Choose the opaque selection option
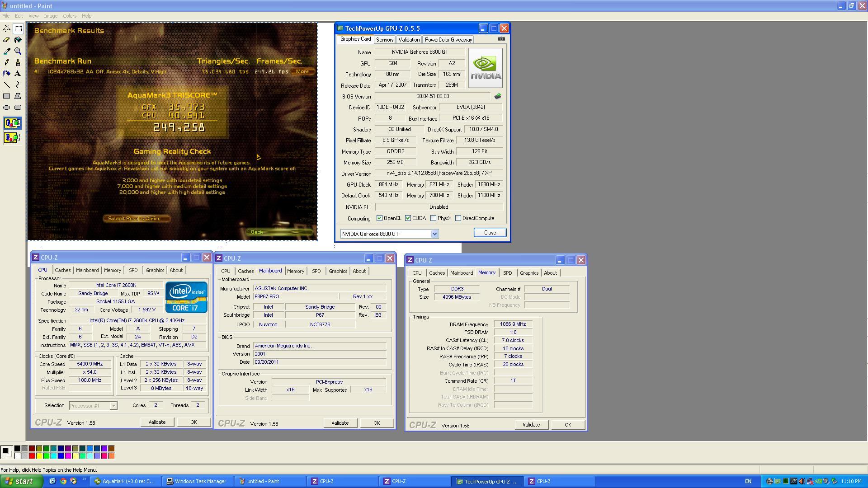The width and height of the screenshot is (868, 488). point(12,123)
